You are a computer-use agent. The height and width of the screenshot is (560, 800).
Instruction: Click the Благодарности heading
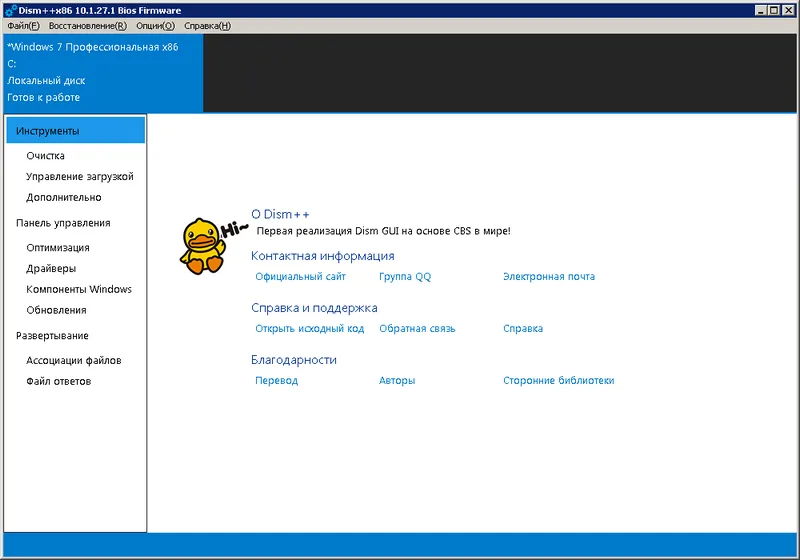294,360
